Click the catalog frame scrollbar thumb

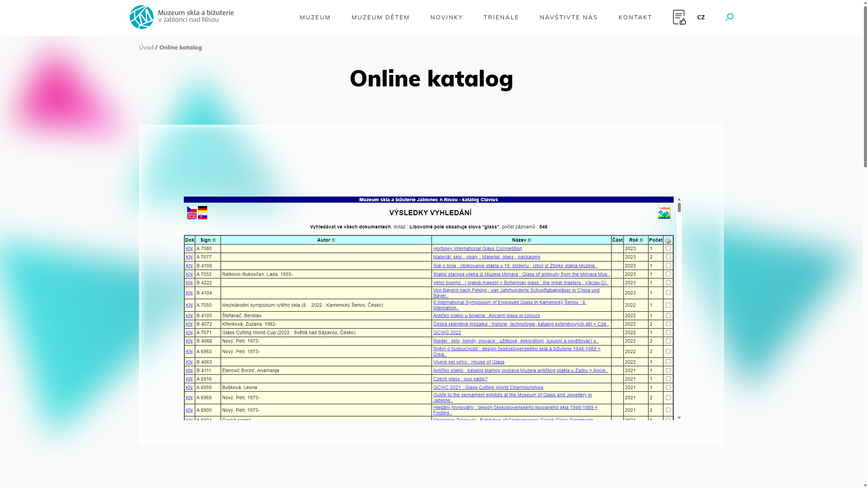pyautogui.click(x=679, y=207)
